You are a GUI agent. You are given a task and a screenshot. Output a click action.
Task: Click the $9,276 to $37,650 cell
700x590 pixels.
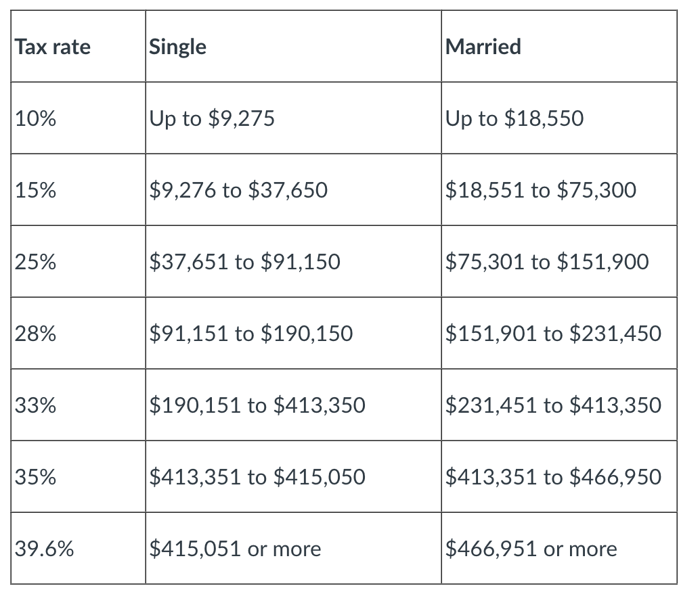[238, 190]
